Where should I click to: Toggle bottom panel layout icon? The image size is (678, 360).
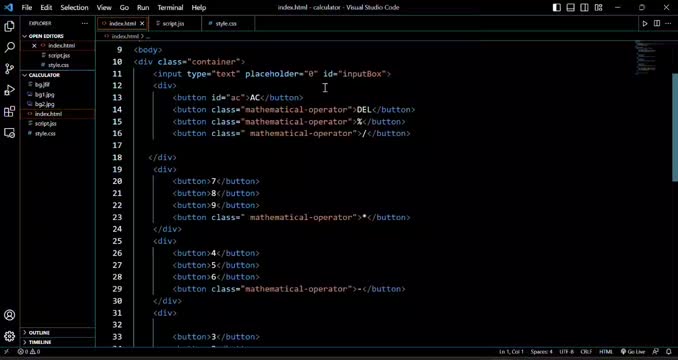point(571,7)
